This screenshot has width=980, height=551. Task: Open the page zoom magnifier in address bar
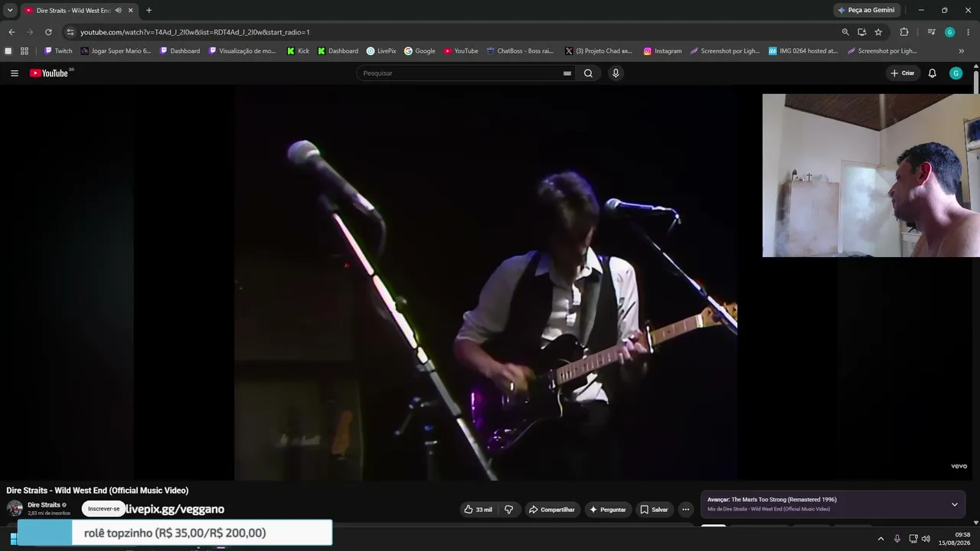(x=845, y=32)
